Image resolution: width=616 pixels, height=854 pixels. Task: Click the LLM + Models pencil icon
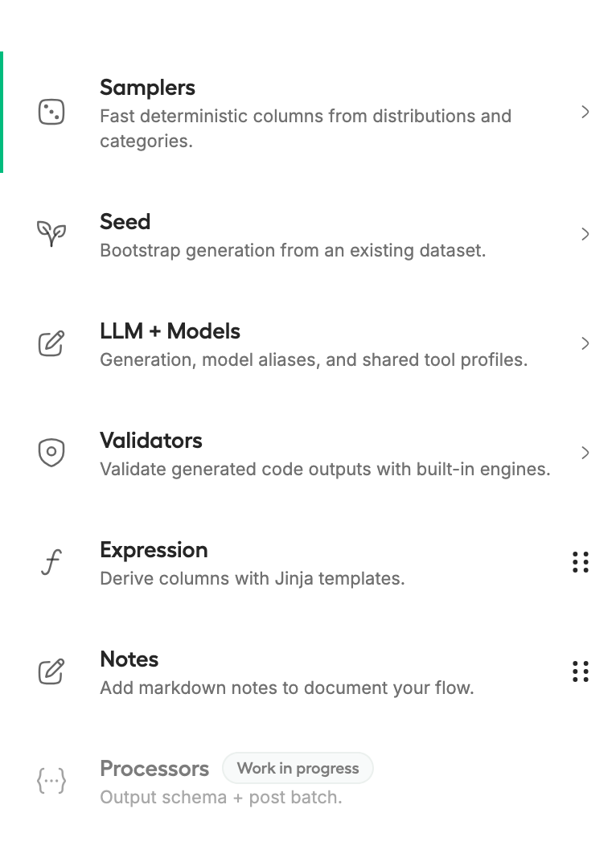(51, 343)
